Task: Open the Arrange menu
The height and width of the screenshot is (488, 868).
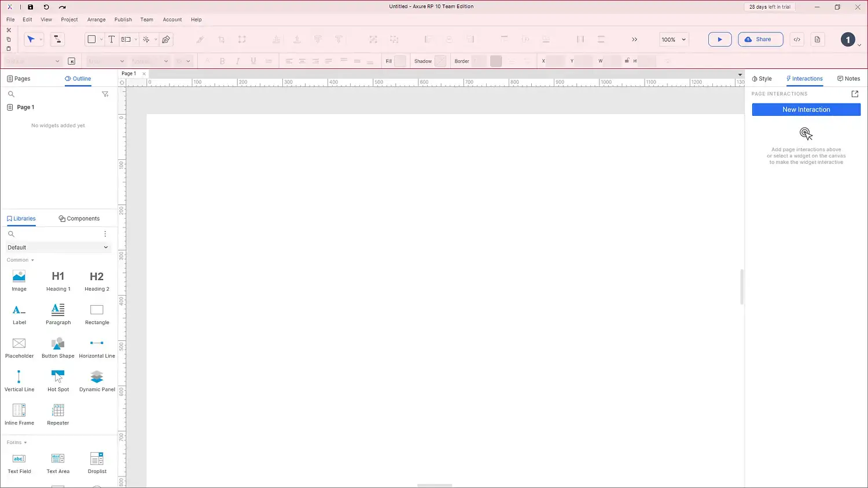Action: pyautogui.click(x=96, y=20)
